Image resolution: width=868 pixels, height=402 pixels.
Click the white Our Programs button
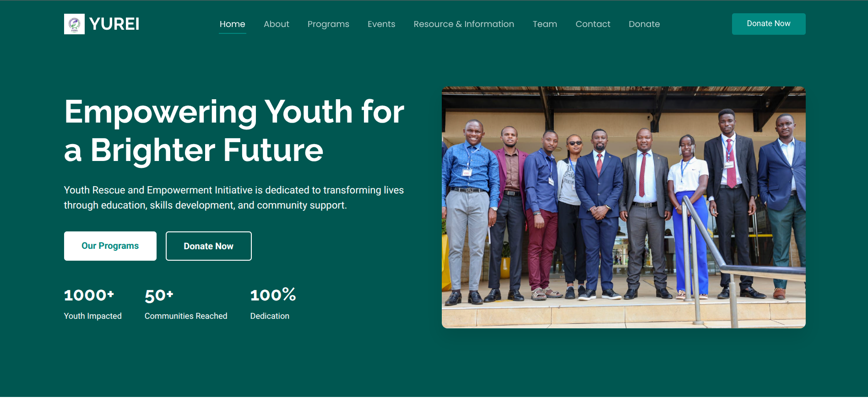tap(110, 246)
